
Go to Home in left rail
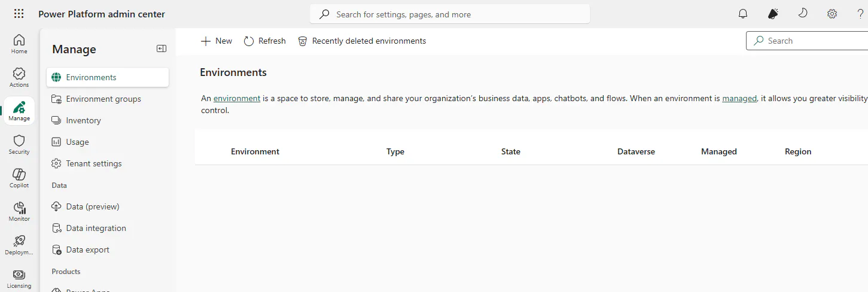point(19,44)
